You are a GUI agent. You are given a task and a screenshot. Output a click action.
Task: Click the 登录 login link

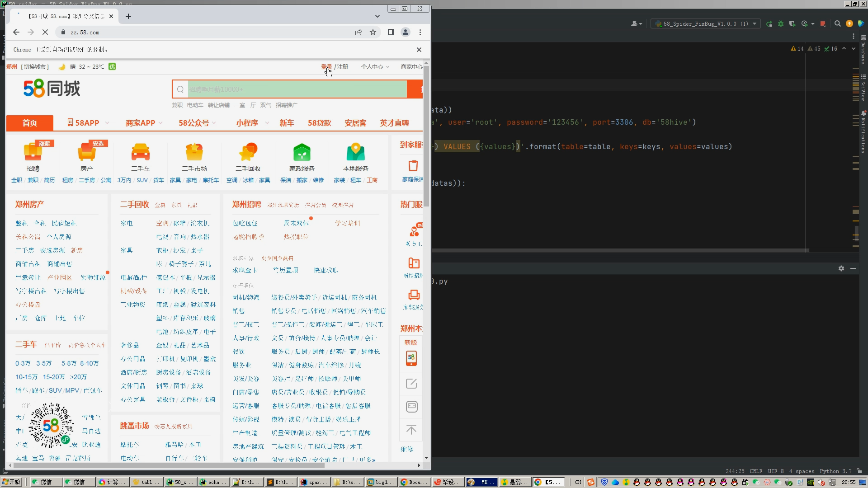(x=326, y=67)
